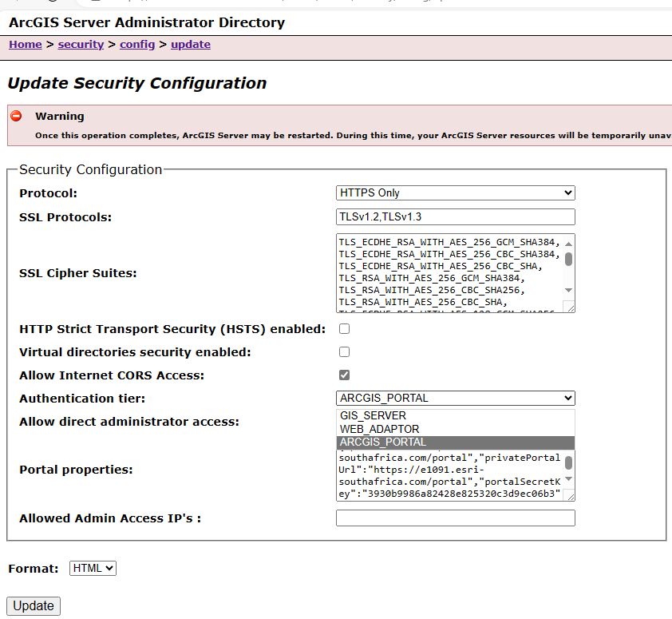Open the Home breadcrumb link

click(x=25, y=44)
